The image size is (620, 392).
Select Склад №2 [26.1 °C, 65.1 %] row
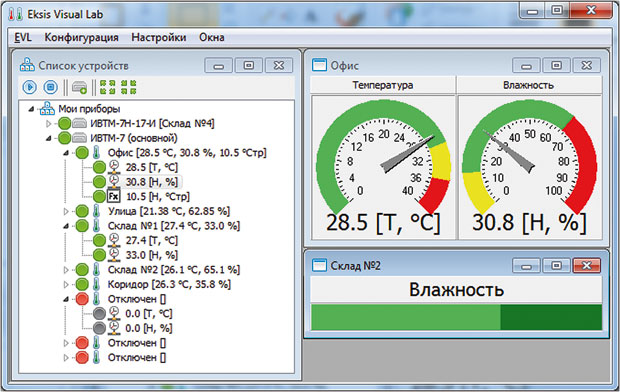(x=174, y=270)
